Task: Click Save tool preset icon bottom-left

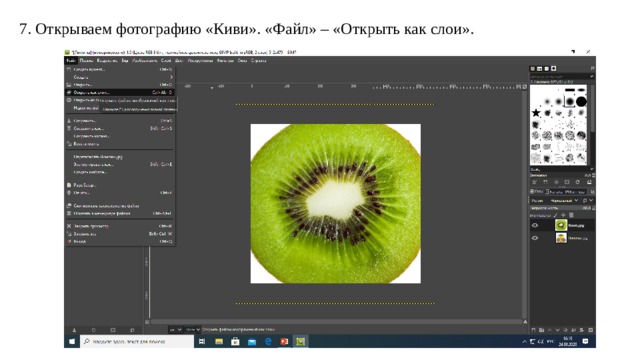Action: (x=74, y=330)
